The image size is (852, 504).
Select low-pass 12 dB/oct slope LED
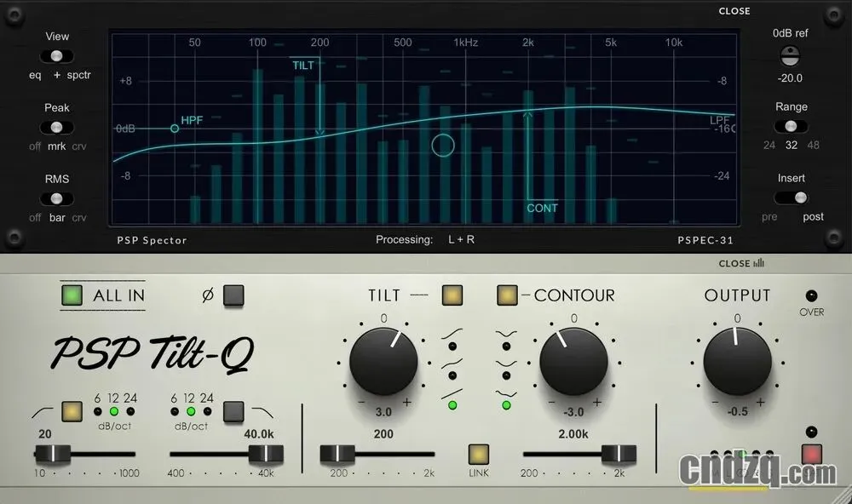[191, 412]
